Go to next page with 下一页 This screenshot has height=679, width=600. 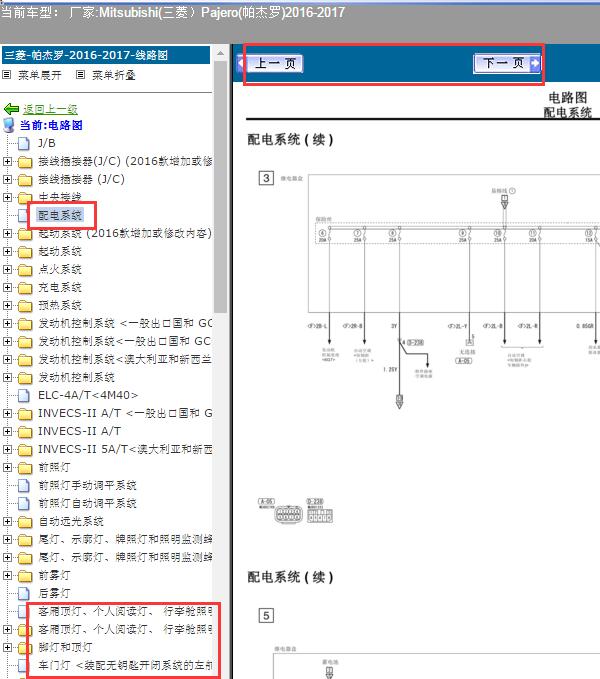click(507, 64)
